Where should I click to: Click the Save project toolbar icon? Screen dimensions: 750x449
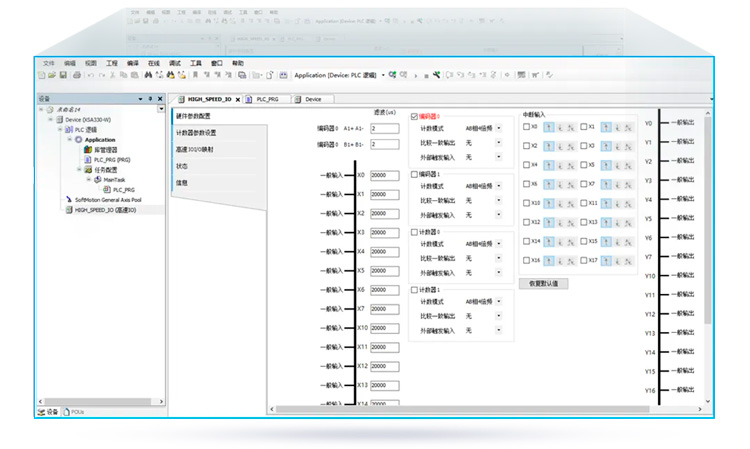click(x=63, y=75)
